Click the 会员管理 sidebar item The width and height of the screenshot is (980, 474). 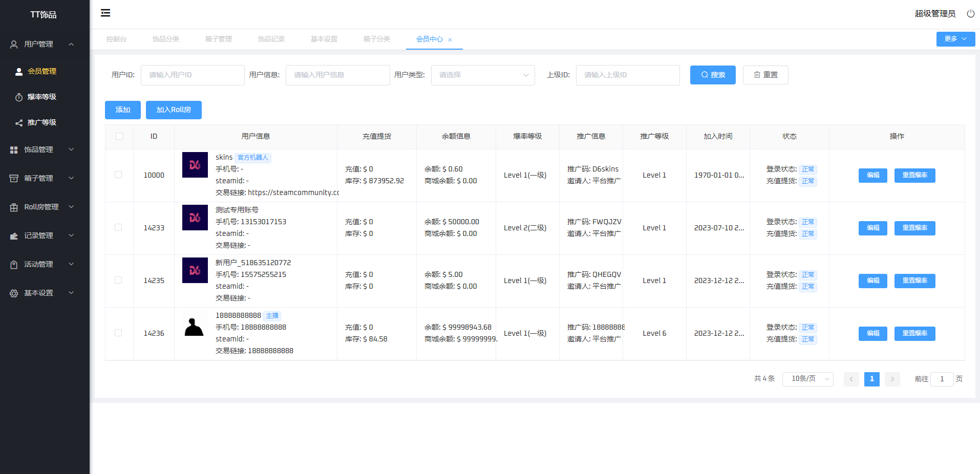click(x=41, y=71)
